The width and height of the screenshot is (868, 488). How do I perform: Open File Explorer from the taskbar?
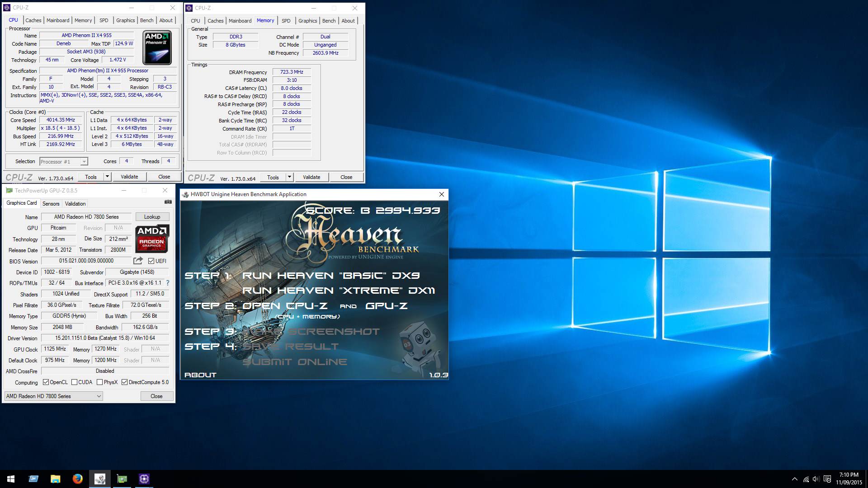coord(55,479)
